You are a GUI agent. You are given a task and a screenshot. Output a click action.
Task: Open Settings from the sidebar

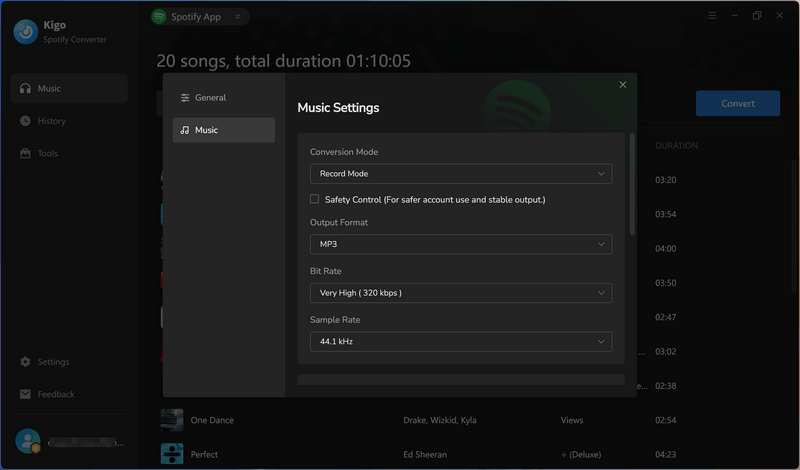point(69,362)
